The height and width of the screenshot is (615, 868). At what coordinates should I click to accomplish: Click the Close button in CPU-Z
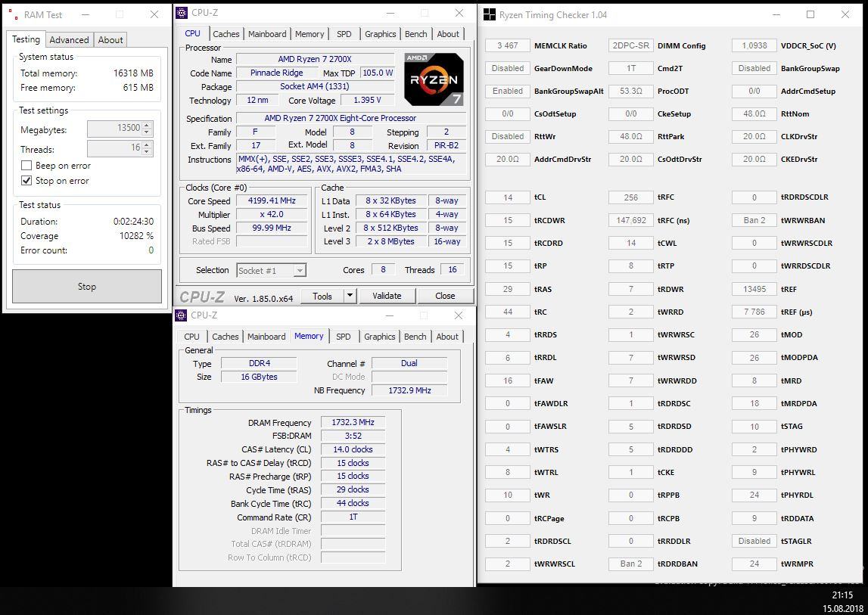pos(445,296)
